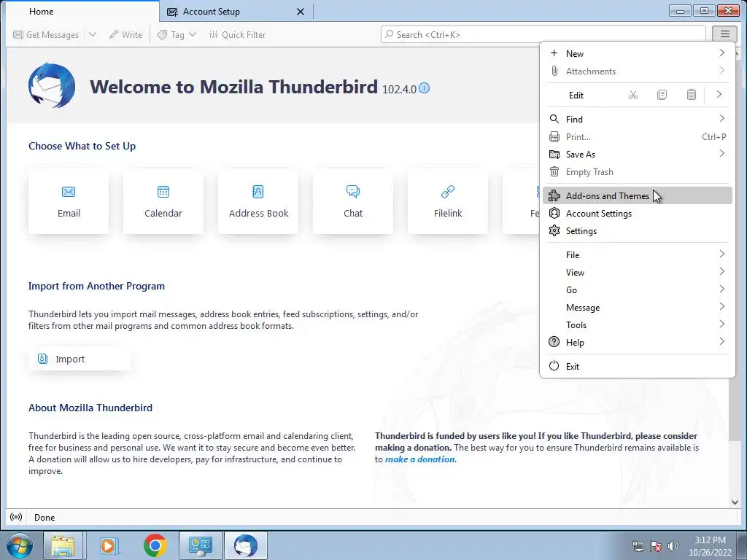This screenshot has height=560, width=747.
Task: Focus the Search Ctrl+K field
Action: [543, 34]
